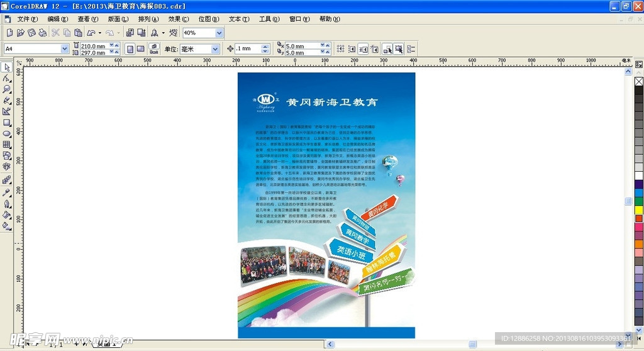Open the zoom level 40% dropdown
This screenshot has width=644, height=351.
point(219,33)
